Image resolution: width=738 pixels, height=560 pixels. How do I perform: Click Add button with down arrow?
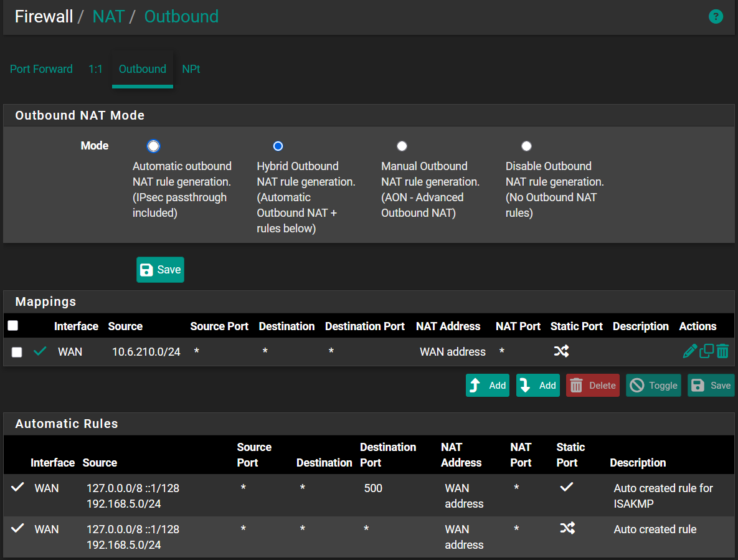coord(537,386)
